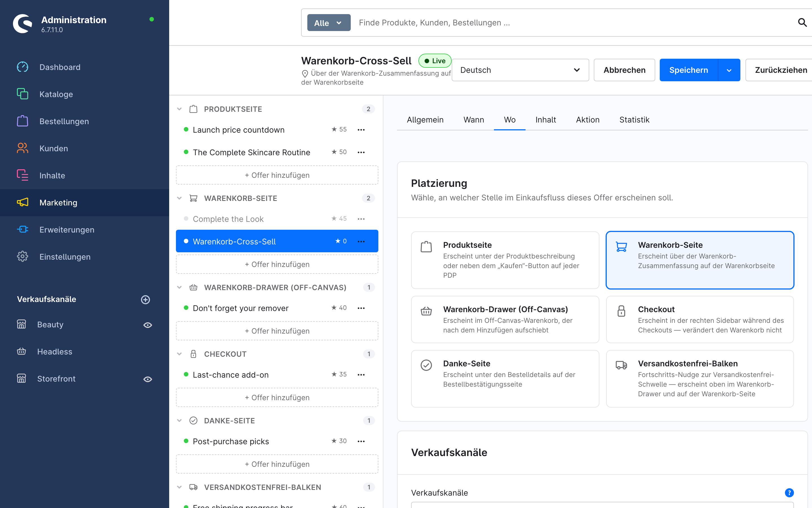This screenshot has height=508, width=812.
Task: Click the Warenkorb-Seite section cart icon
Action: pos(193,198)
